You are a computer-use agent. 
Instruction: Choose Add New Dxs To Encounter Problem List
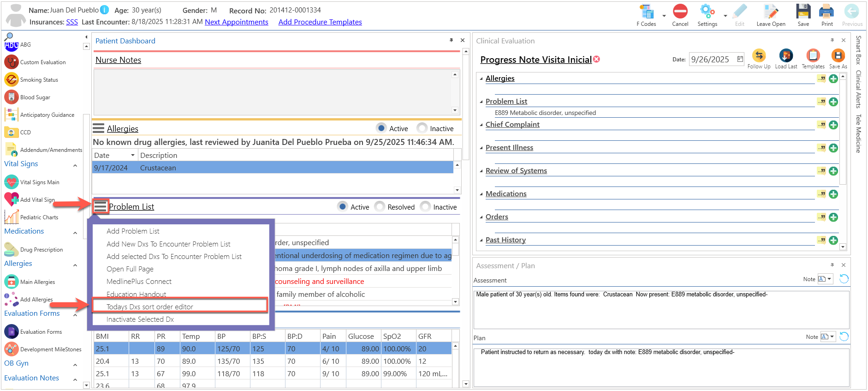168,244
